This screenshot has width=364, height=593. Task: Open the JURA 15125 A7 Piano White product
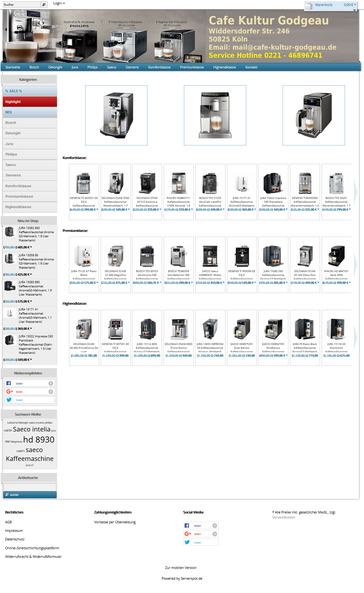(84, 265)
